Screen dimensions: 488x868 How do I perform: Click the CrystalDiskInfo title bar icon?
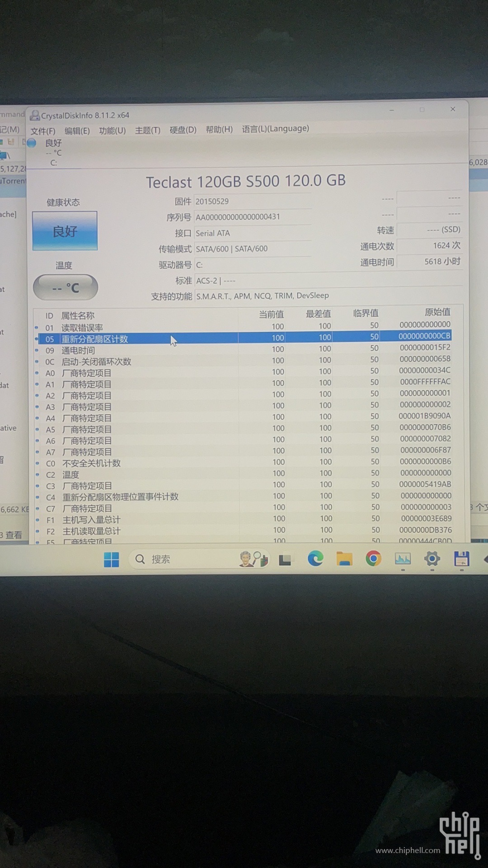(x=35, y=116)
